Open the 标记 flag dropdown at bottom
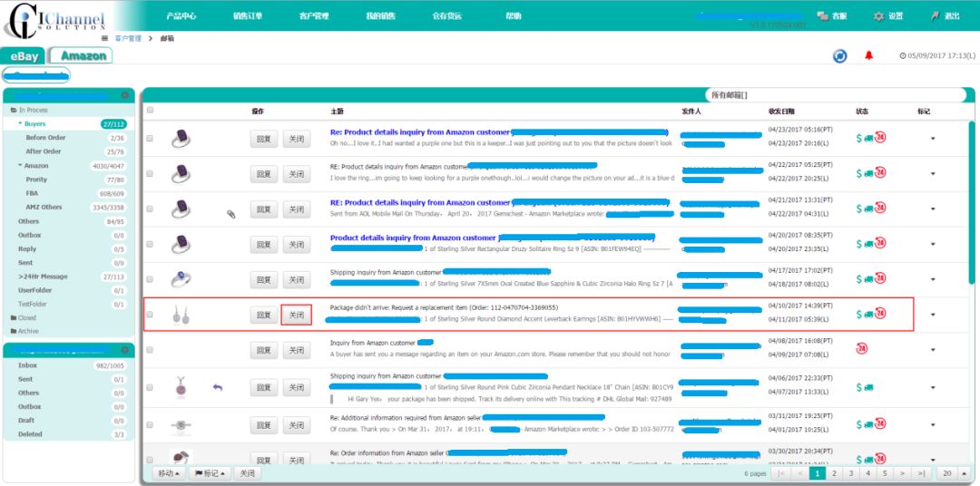This screenshot has width=980, height=486. pos(210,473)
